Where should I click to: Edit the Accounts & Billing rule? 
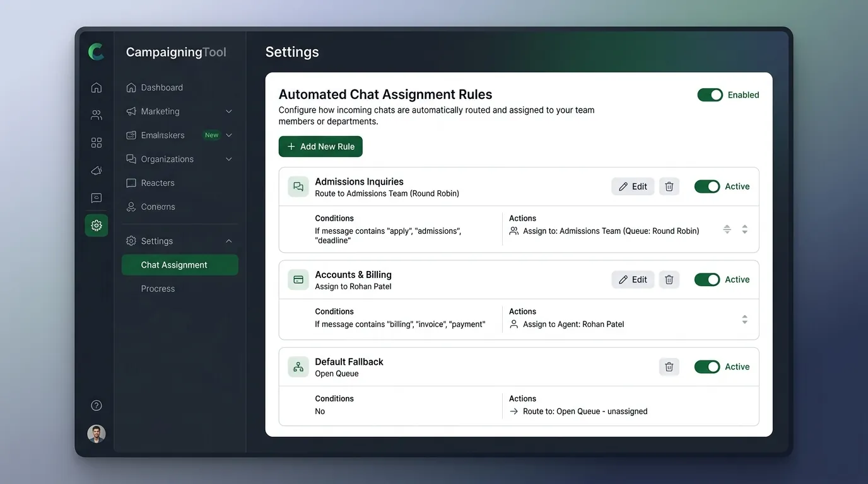633,280
